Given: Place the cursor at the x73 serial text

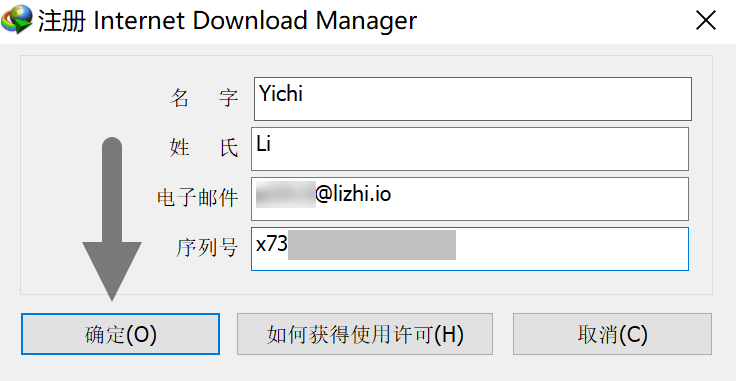Looking at the screenshot, I should point(272,244).
